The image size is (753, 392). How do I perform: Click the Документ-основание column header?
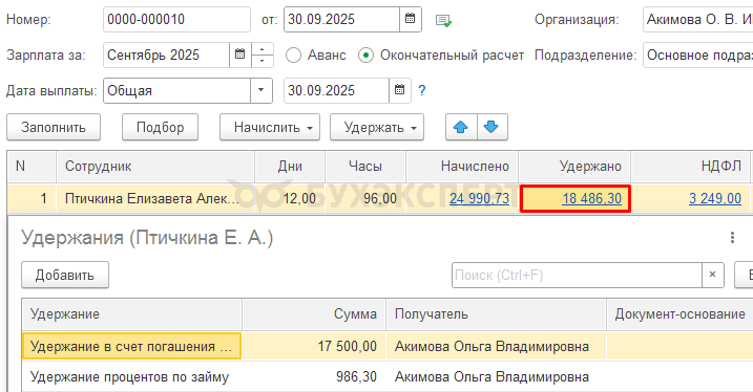[x=680, y=314]
